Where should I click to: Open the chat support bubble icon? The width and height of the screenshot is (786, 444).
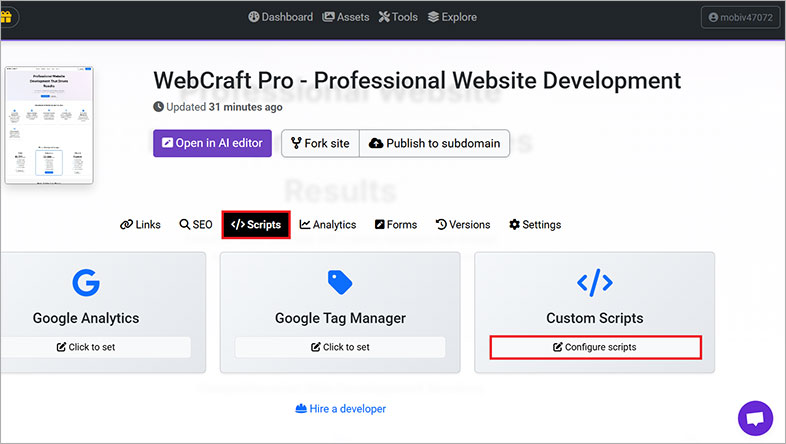pyautogui.click(x=755, y=418)
